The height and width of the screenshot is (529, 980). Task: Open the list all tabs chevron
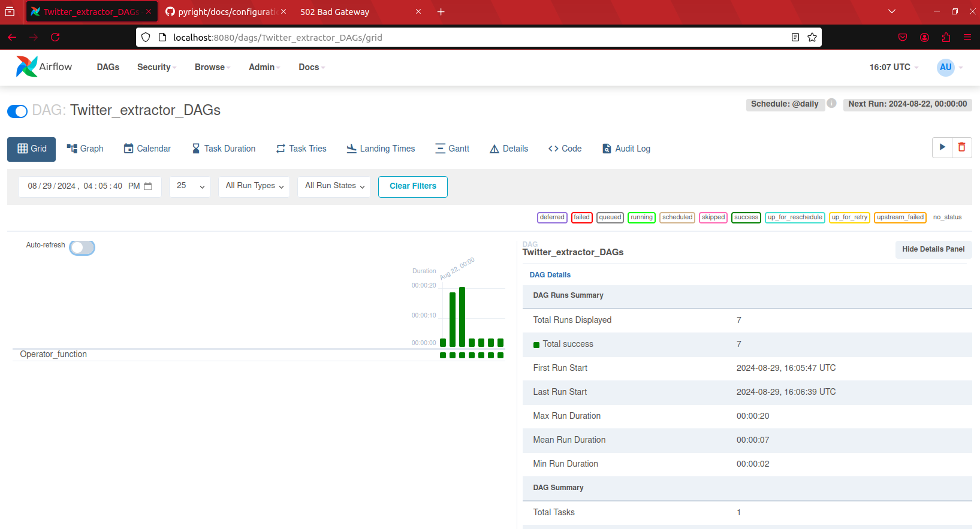click(892, 11)
